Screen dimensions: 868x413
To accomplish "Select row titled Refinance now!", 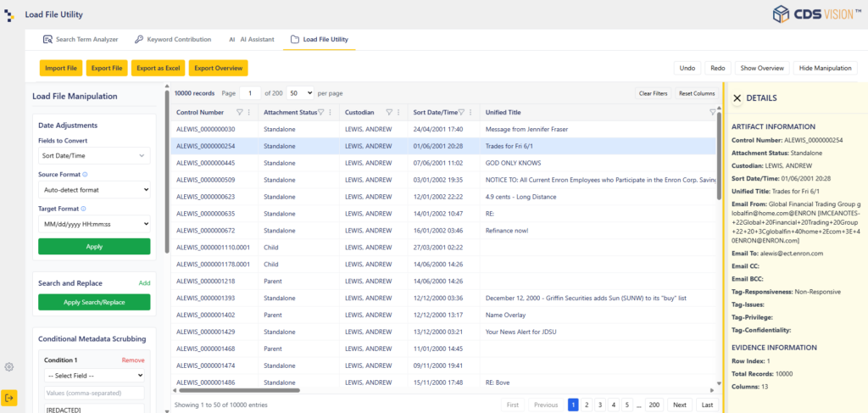I will [x=444, y=231].
